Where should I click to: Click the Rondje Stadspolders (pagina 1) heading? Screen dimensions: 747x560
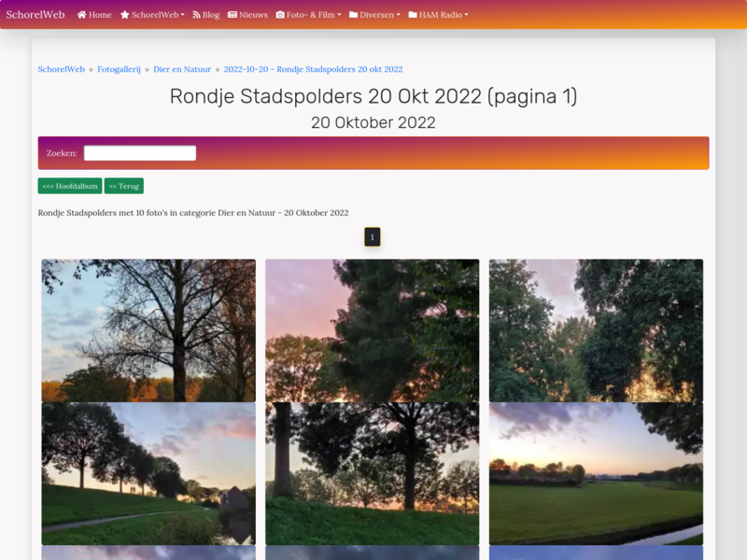tap(373, 96)
